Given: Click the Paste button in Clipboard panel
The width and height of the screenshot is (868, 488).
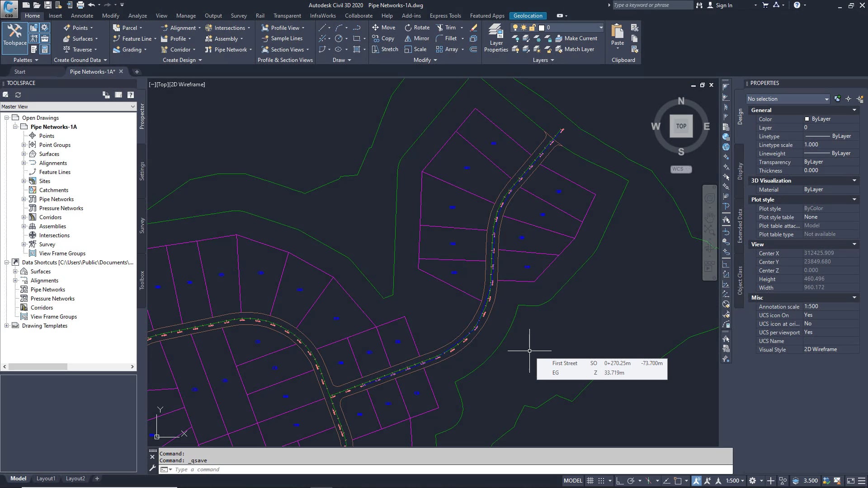Looking at the screenshot, I should (617, 36).
